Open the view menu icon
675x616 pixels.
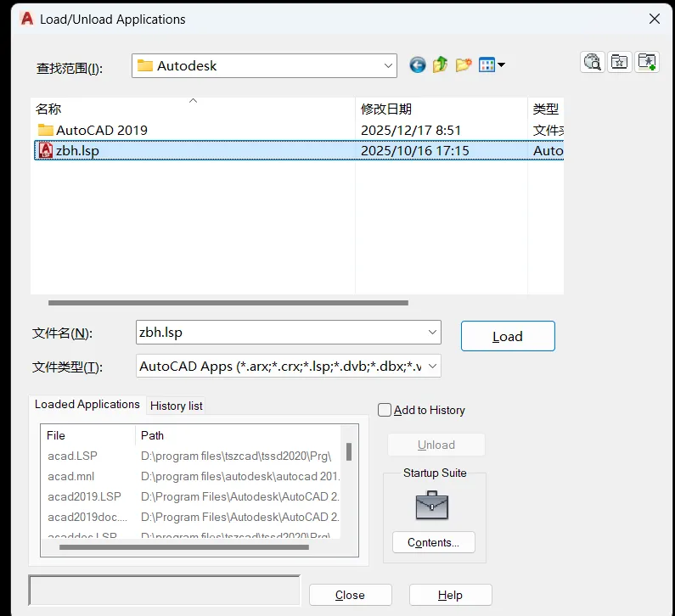pos(492,65)
